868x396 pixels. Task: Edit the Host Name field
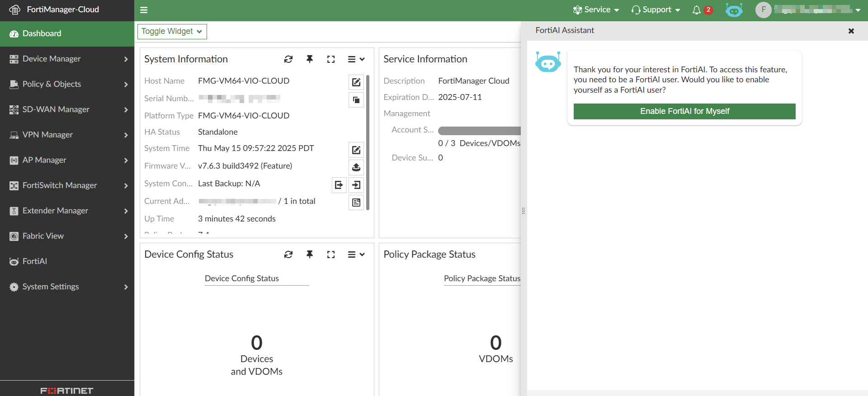click(x=356, y=82)
